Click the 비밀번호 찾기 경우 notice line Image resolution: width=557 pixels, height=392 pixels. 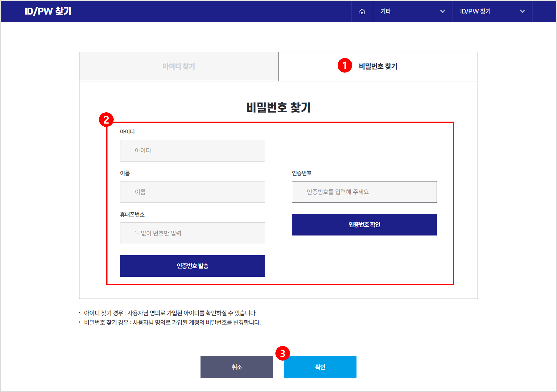(172, 323)
